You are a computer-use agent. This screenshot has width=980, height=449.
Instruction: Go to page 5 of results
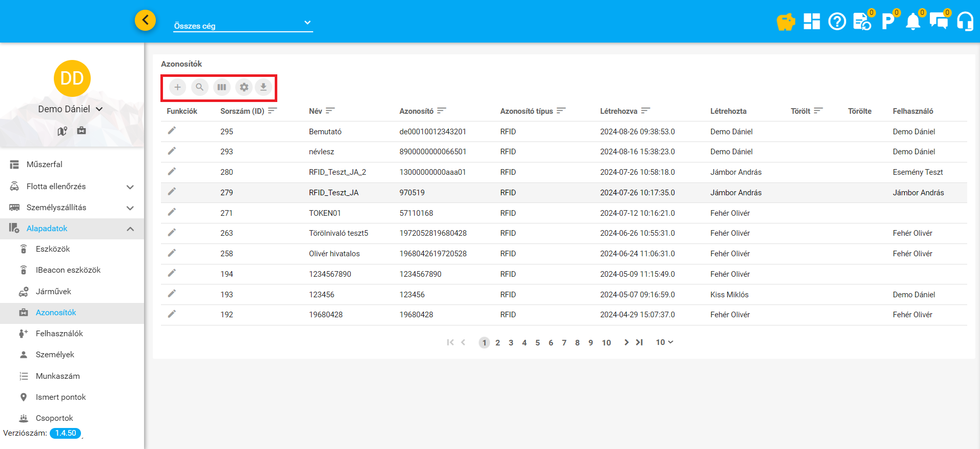point(538,343)
